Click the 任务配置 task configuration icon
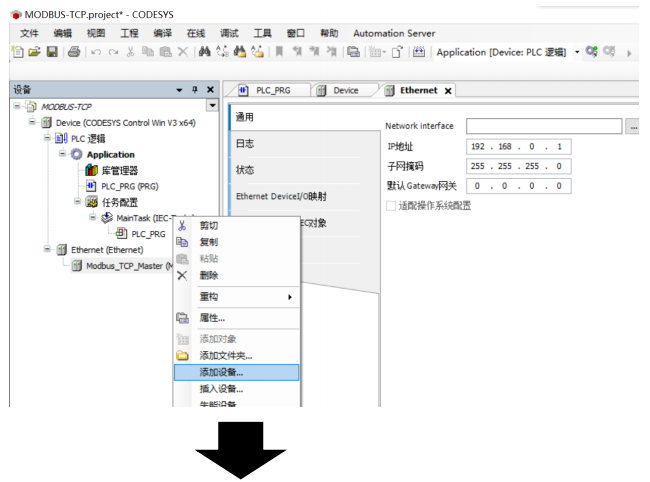650x482 pixels. (91, 202)
